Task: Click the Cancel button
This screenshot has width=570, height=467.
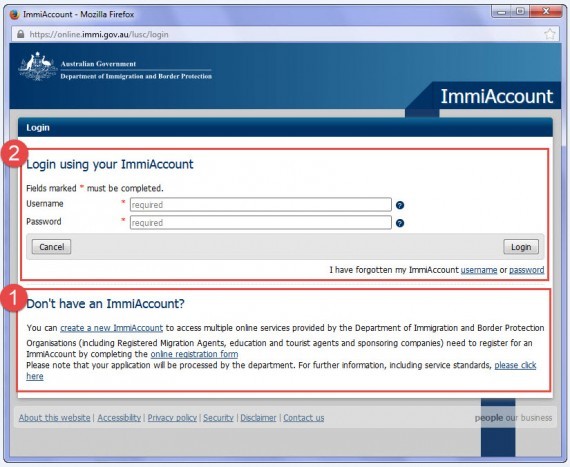Action: click(x=51, y=247)
